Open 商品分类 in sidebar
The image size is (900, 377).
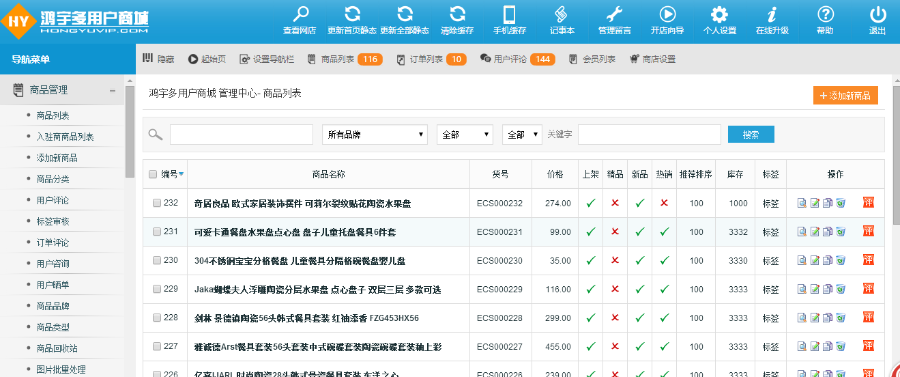tap(53, 179)
